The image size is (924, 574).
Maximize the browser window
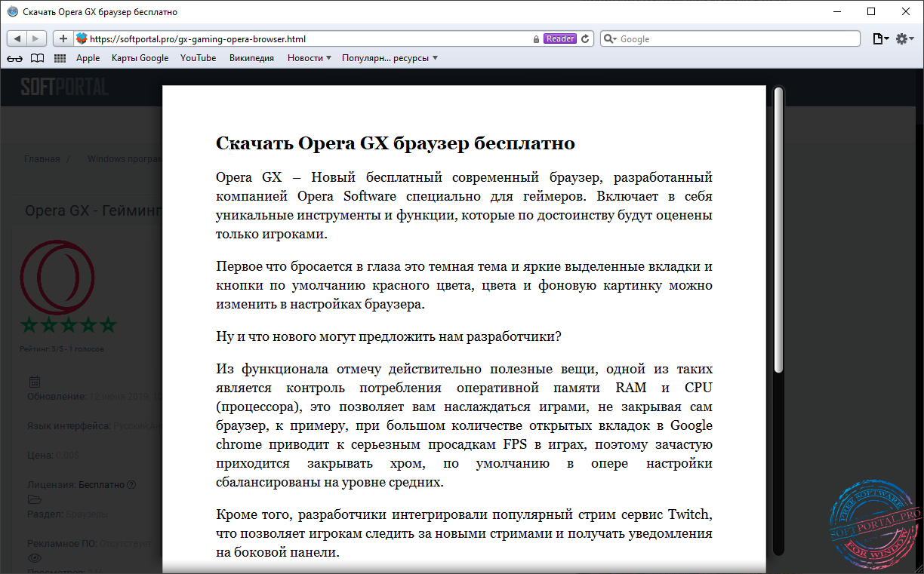click(871, 12)
